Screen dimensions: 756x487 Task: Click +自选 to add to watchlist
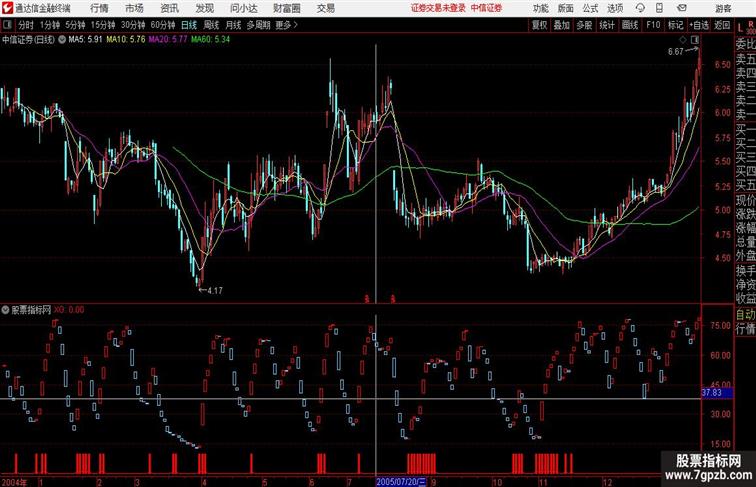699,25
